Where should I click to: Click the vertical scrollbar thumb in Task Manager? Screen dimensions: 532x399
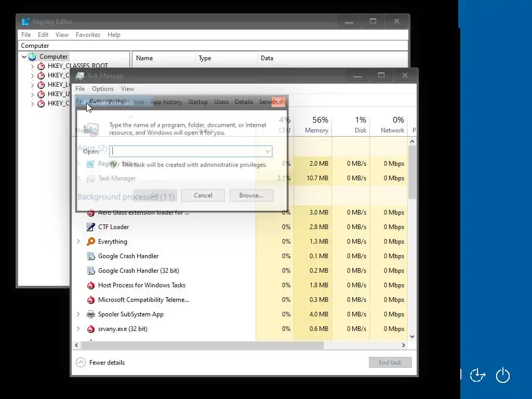coord(412,173)
